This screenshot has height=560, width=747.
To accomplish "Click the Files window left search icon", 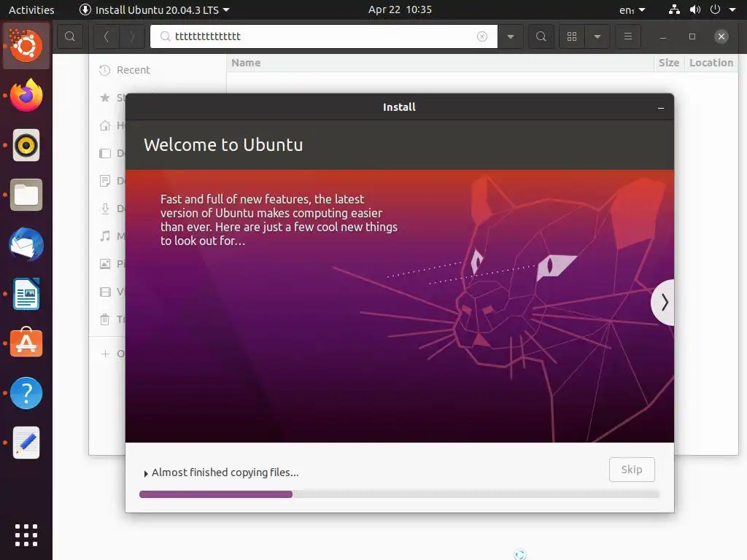I will [x=69, y=36].
